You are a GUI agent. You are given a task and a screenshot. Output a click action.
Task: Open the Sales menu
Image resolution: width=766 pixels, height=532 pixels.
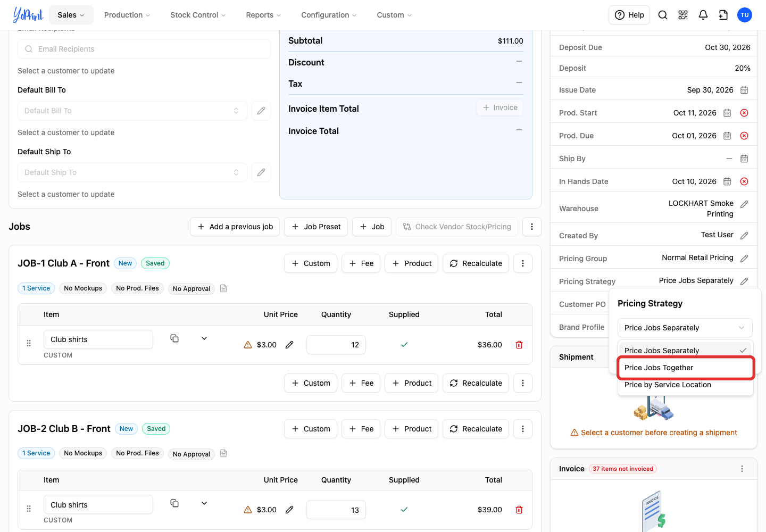click(x=71, y=15)
